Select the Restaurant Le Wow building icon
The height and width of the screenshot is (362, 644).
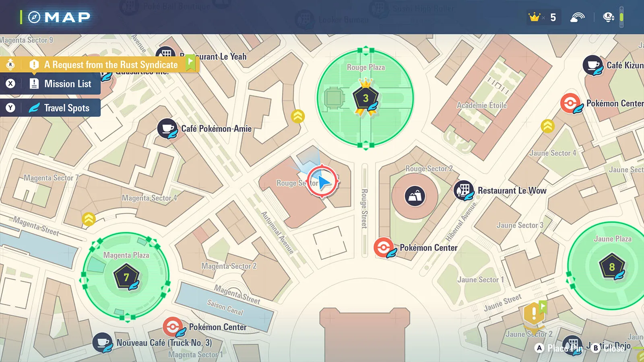(x=464, y=190)
